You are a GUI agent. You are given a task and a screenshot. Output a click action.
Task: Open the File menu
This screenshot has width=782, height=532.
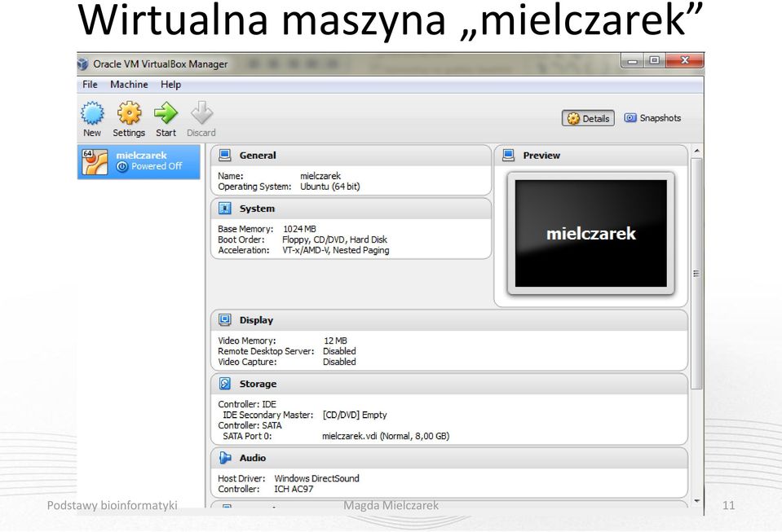pyautogui.click(x=90, y=85)
